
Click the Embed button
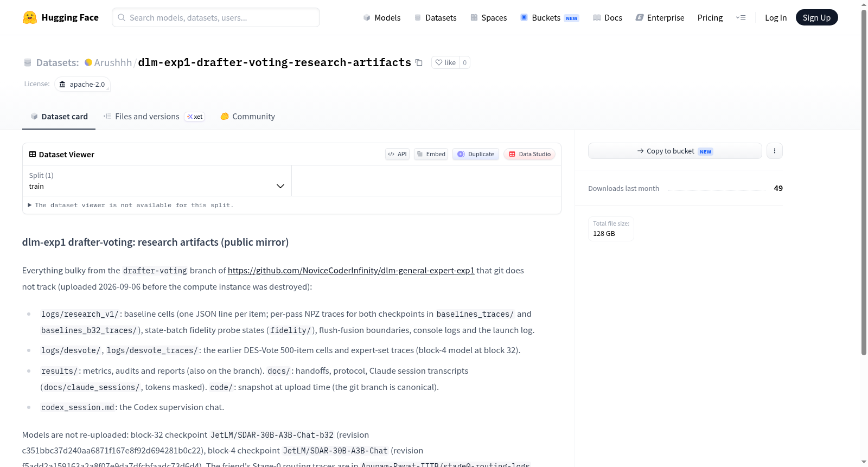tap(431, 154)
